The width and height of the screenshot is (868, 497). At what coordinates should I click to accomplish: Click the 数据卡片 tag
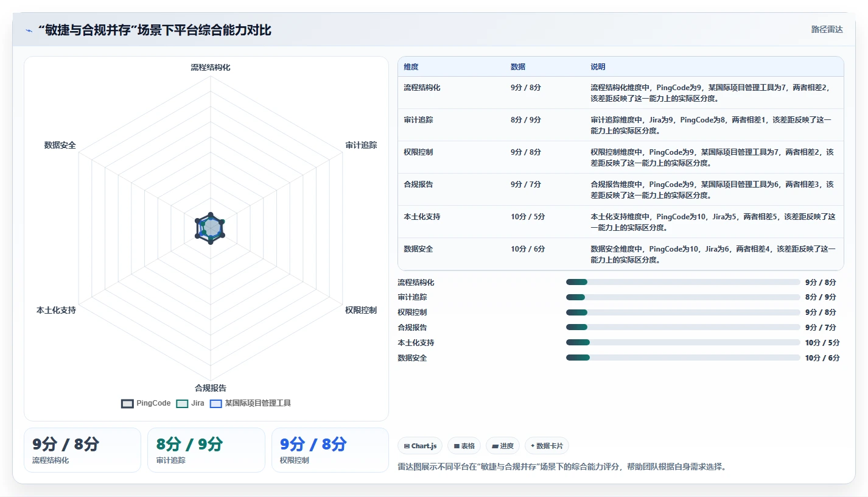click(547, 446)
